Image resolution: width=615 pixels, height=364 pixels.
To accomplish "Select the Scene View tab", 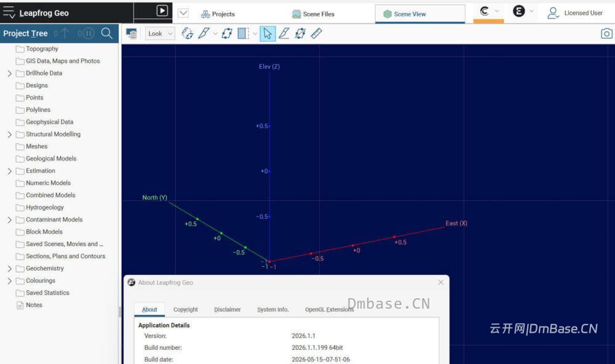I will pos(420,14).
